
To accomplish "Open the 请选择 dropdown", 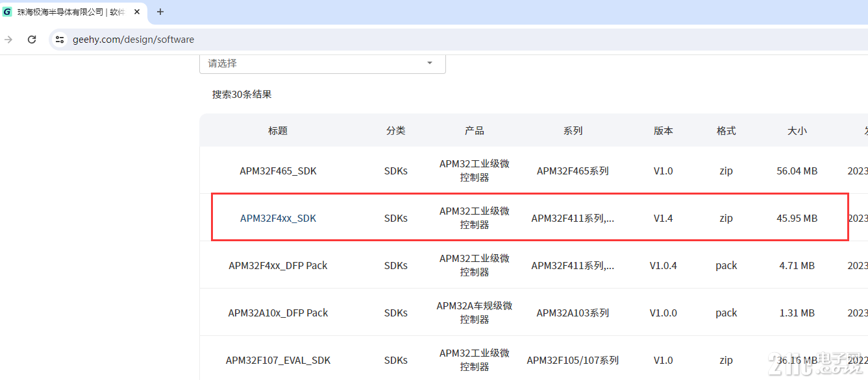I will coord(323,64).
